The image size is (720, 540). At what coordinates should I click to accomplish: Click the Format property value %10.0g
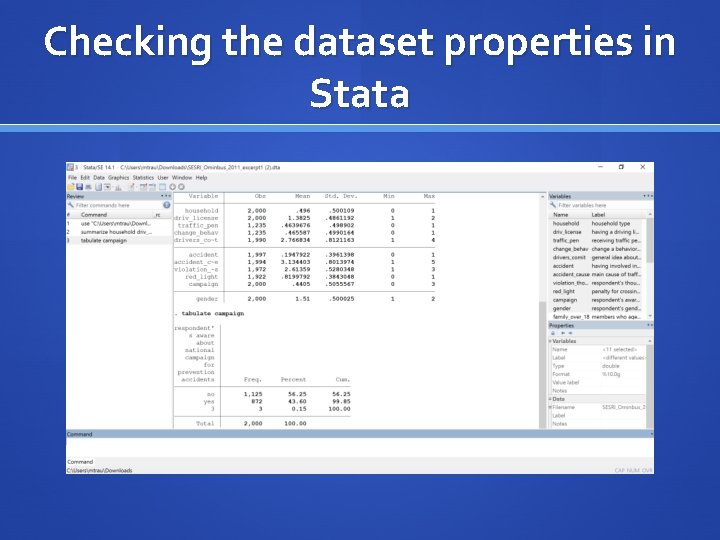pyautogui.click(x=611, y=374)
